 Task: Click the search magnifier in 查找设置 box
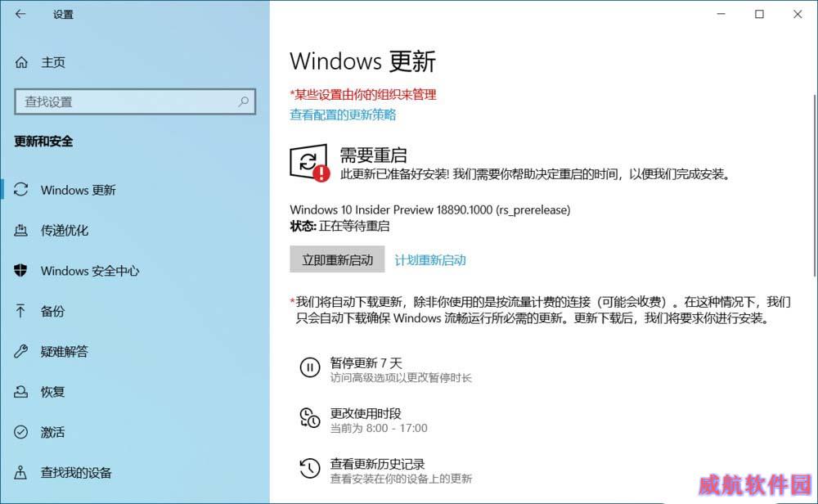tap(243, 101)
